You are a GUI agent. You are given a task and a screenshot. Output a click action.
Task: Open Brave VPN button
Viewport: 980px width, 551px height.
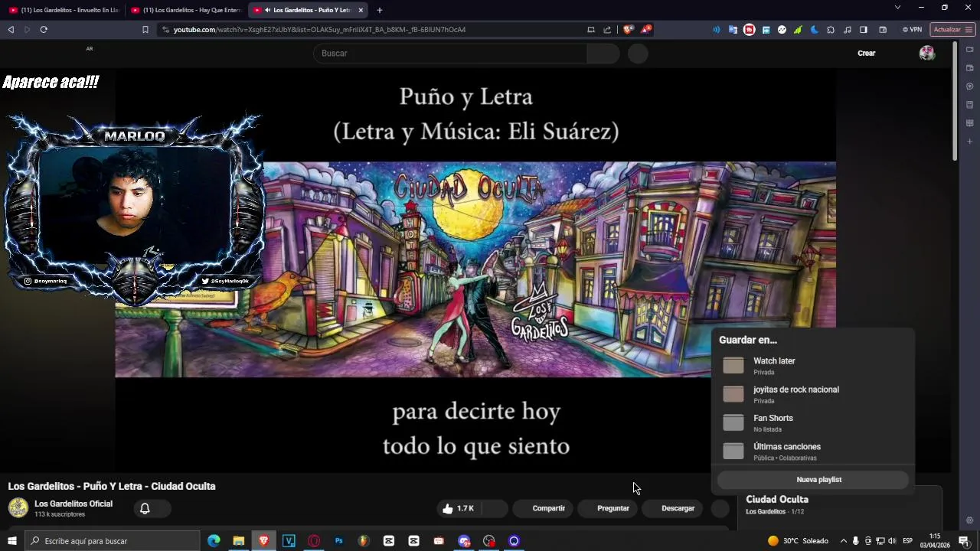click(x=912, y=30)
